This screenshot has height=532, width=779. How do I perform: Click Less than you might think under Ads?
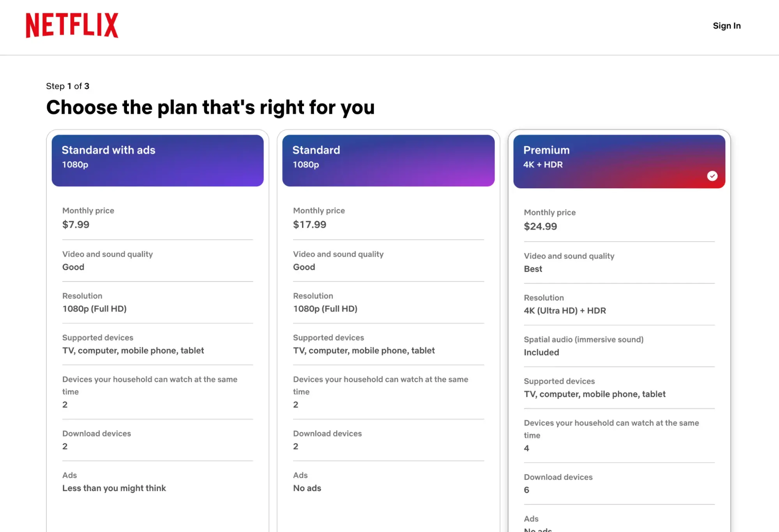coord(114,488)
